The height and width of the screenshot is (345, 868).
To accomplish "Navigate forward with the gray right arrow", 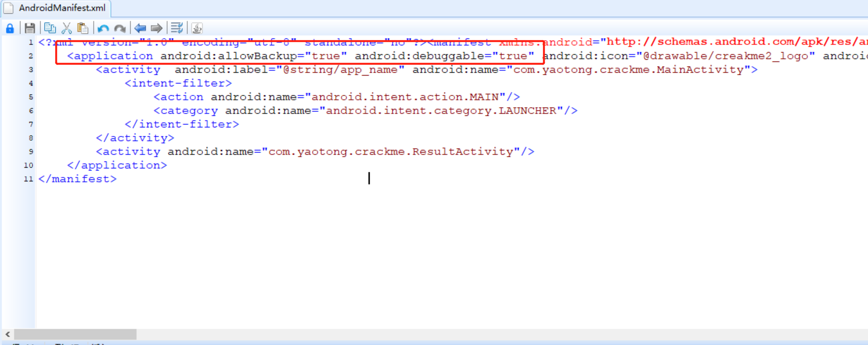I will 156,28.
